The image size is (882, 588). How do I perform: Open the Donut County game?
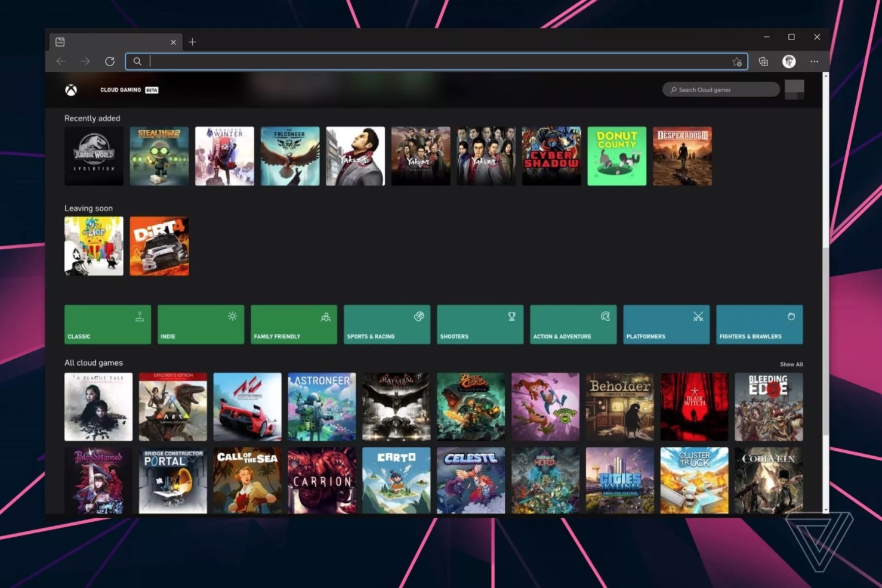pos(616,156)
